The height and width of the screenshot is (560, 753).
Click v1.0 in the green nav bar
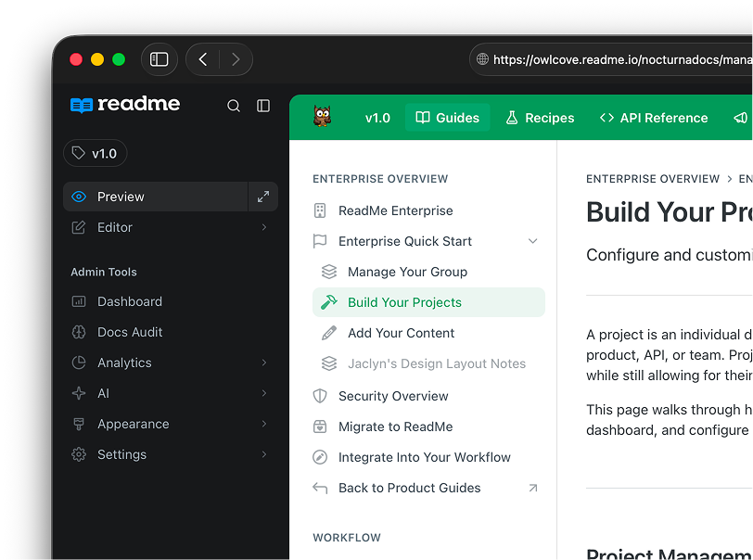tap(377, 118)
